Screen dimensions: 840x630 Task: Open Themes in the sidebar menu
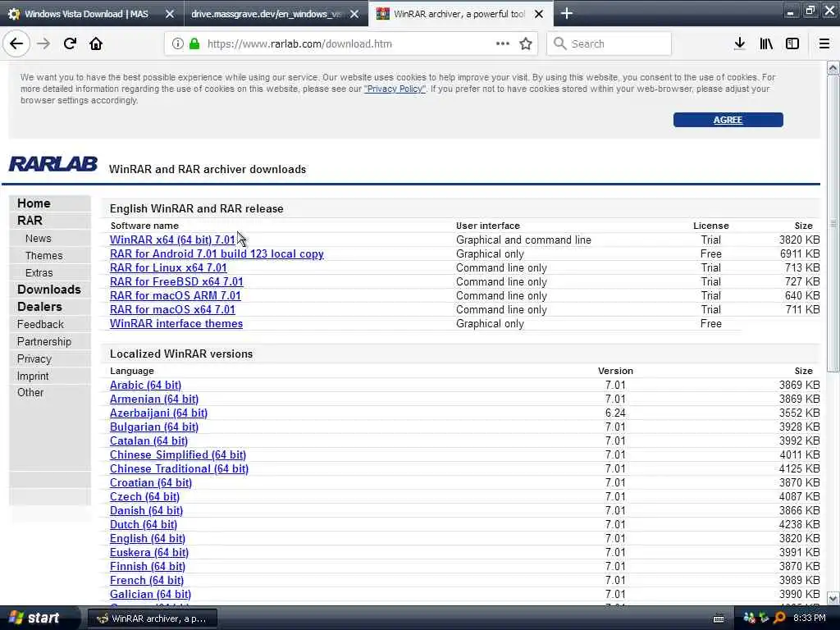pos(44,256)
